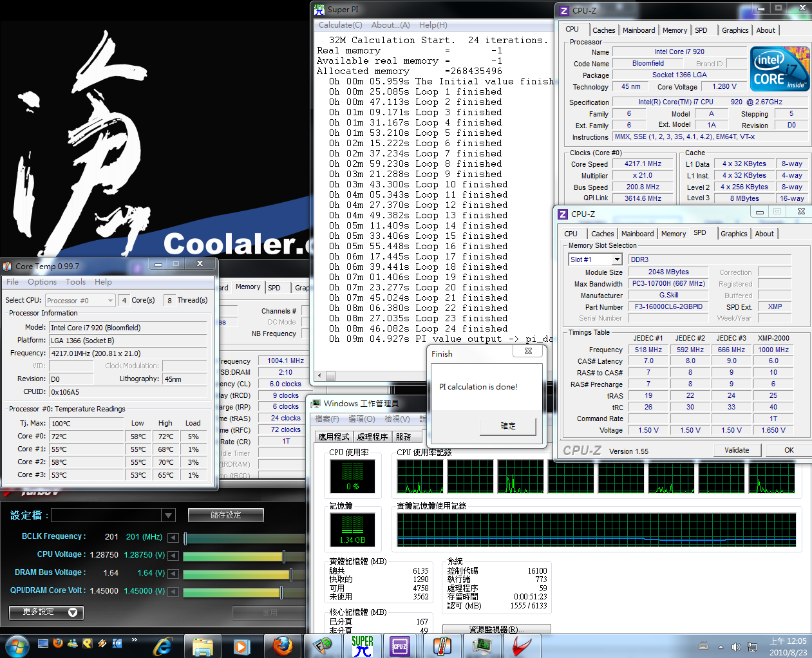Open the Options menu in Core Temp
The width and height of the screenshot is (812, 658).
[x=42, y=282]
